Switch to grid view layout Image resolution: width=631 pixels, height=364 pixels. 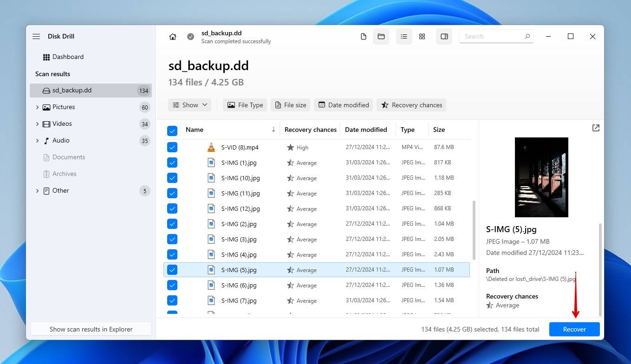422,36
